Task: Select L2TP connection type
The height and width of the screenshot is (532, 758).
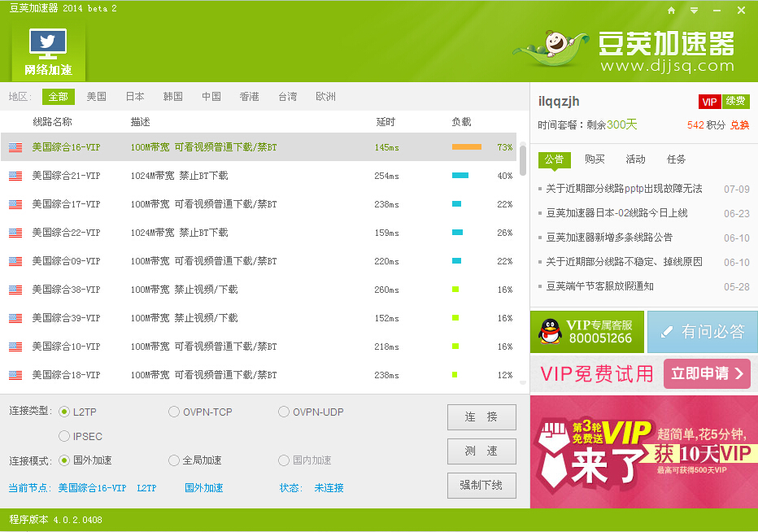Action: coord(63,412)
